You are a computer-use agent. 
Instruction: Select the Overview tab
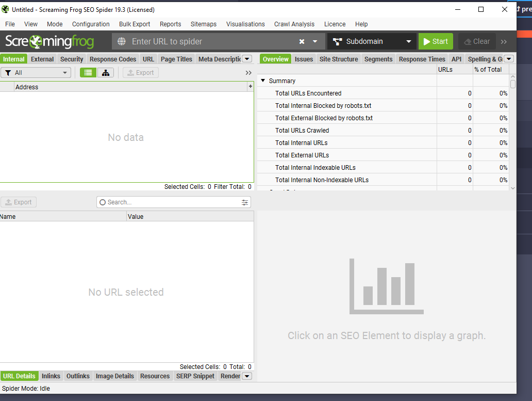275,59
